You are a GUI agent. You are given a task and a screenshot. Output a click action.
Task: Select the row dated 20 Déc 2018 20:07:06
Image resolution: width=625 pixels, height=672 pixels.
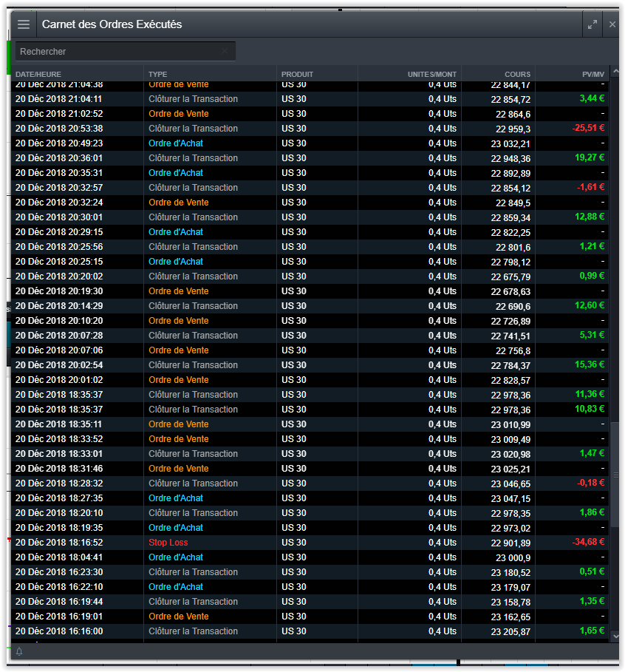(x=310, y=350)
